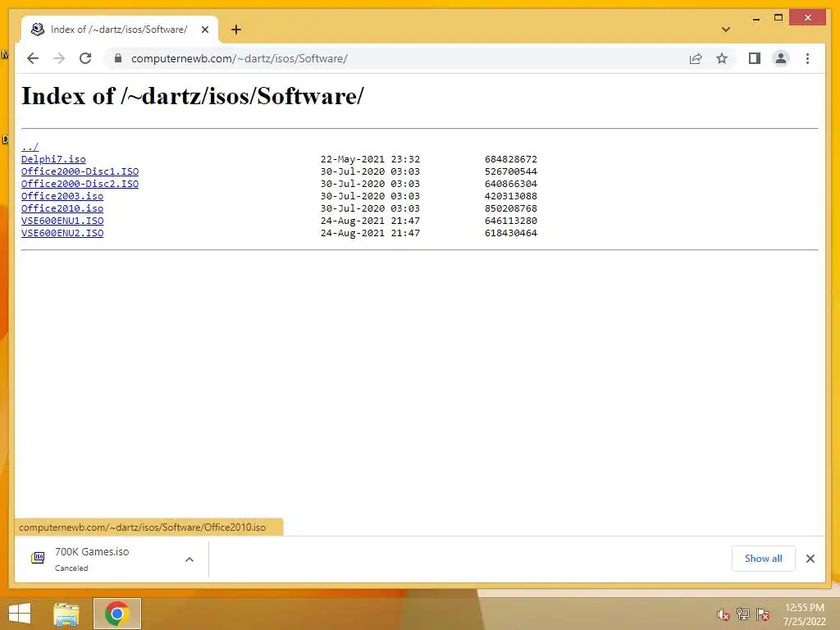Reload the current page
This screenshot has width=840, height=630.
click(x=85, y=58)
